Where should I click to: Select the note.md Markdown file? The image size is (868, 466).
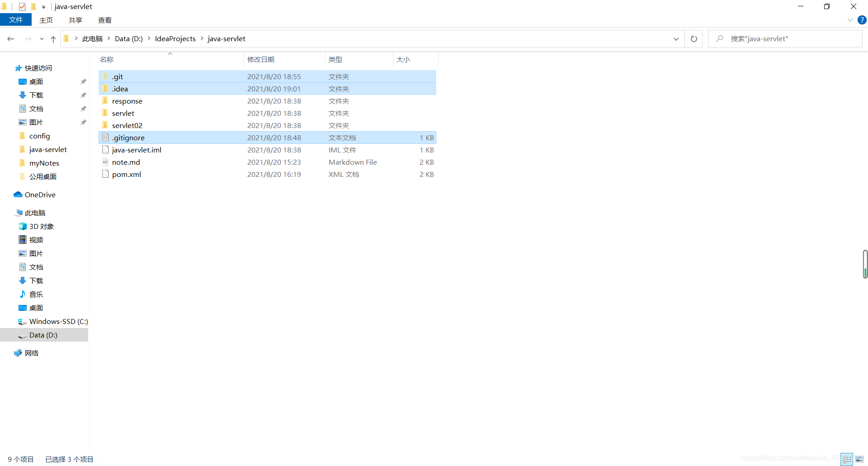tap(267, 162)
